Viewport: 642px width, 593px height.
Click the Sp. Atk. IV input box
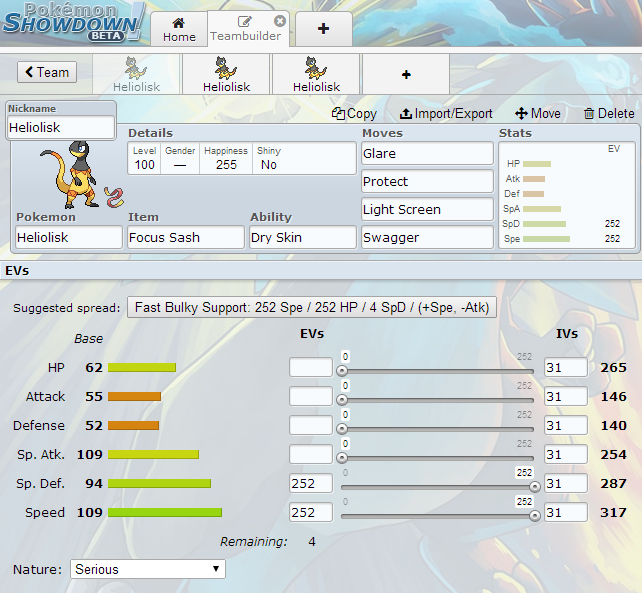pos(566,455)
